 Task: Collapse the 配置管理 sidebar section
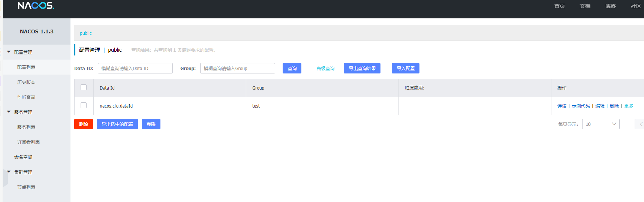(37, 52)
